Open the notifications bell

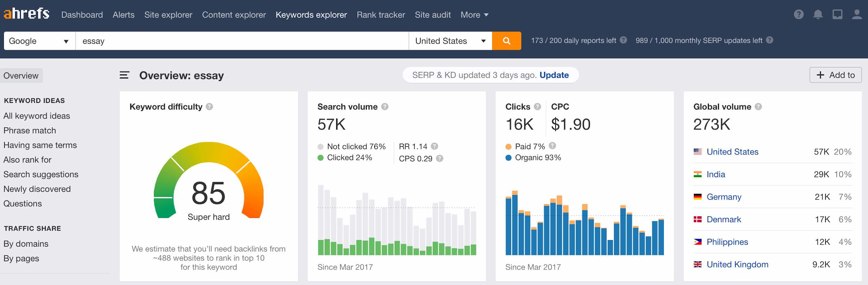coord(818,14)
